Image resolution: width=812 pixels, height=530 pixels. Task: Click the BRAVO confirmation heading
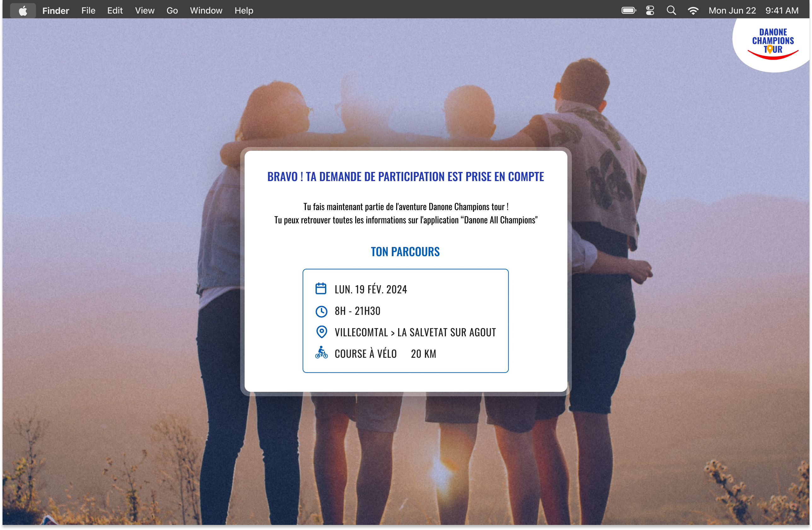tap(406, 177)
